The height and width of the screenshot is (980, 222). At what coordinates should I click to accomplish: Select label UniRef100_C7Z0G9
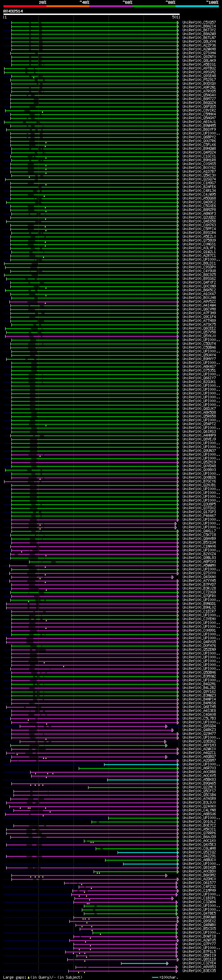pyautogui.click(x=199, y=592)
